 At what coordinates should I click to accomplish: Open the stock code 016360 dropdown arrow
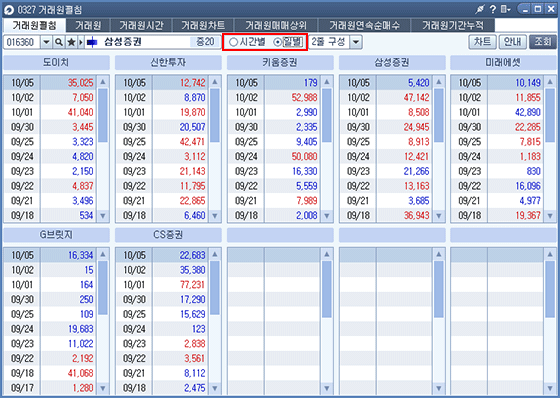[46, 42]
